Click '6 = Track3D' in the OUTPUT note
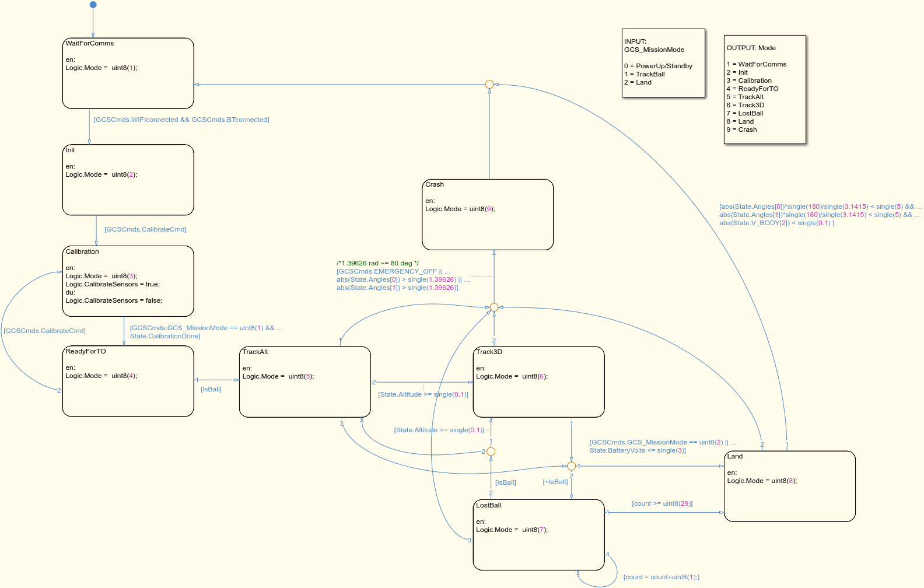Viewport: 924px width, 588px height. coord(745,105)
